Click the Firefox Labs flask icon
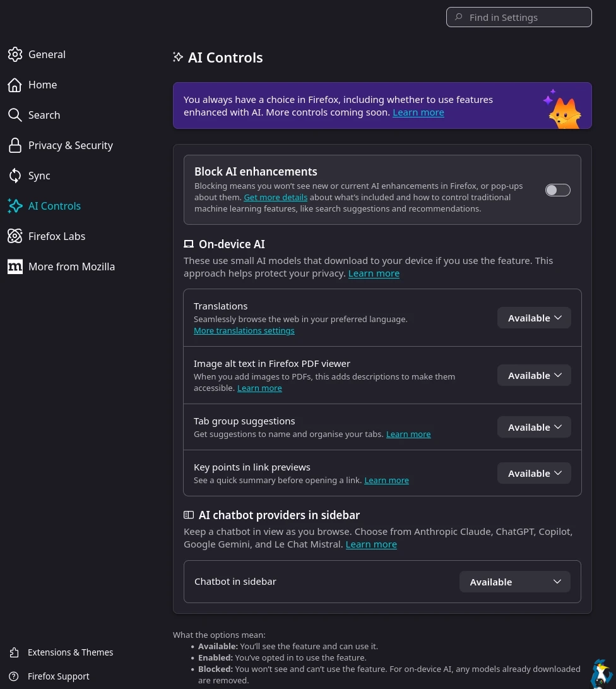616x689 pixels. [x=15, y=236]
